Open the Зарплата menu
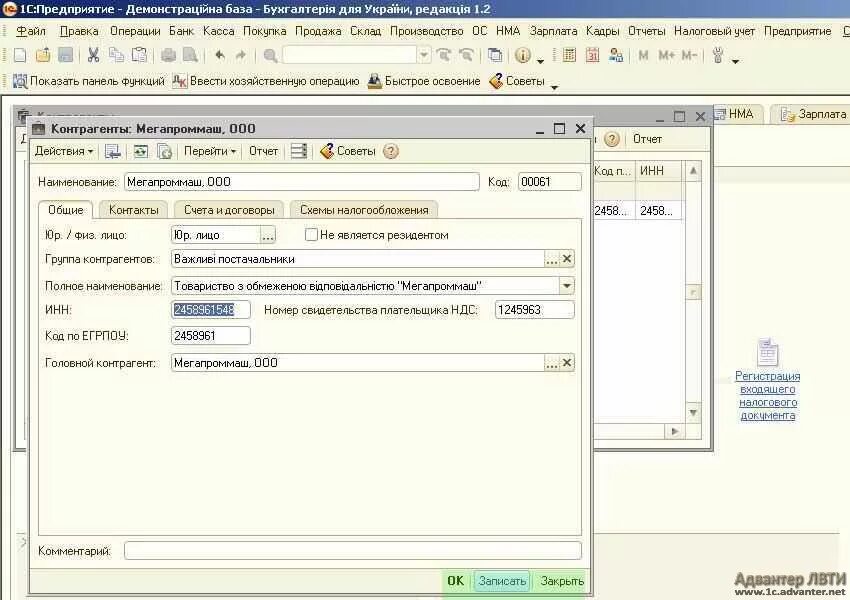This screenshot has height=600, width=850. pos(553,31)
